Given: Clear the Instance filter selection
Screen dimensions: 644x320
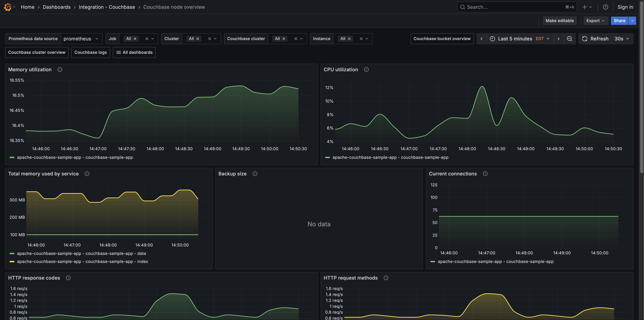Looking at the screenshot, I should tap(361, 39).
